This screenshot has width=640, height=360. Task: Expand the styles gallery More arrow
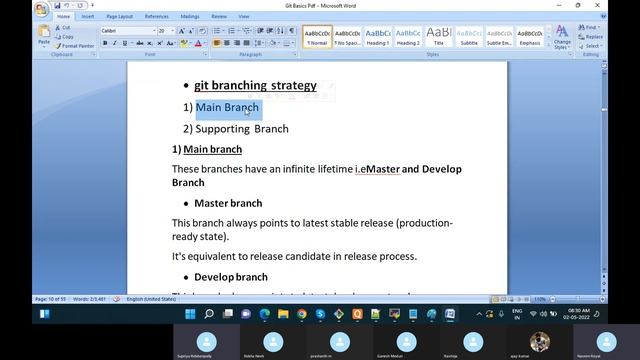549,45
